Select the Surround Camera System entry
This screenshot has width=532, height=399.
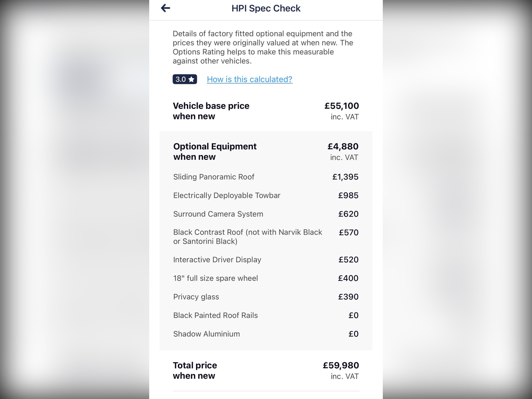click(218, 214)
